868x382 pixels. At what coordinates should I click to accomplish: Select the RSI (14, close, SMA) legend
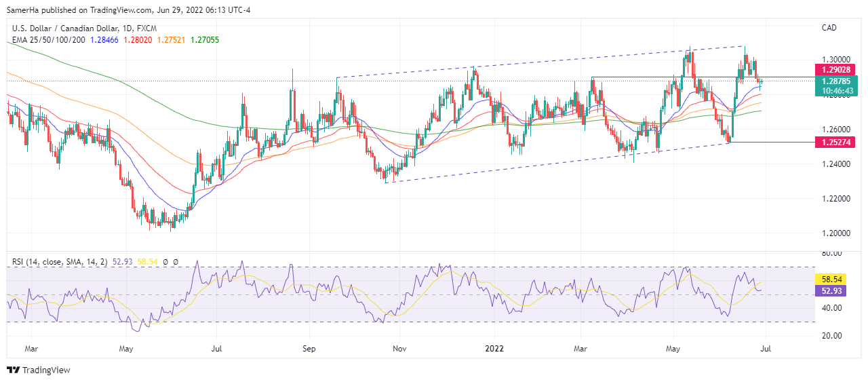tap(58, 261)
